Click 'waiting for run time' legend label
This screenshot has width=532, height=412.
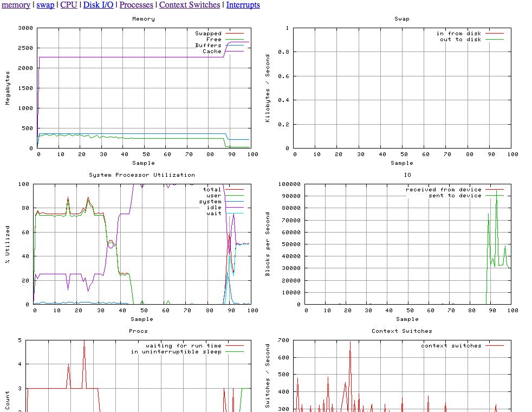[184, 345]
